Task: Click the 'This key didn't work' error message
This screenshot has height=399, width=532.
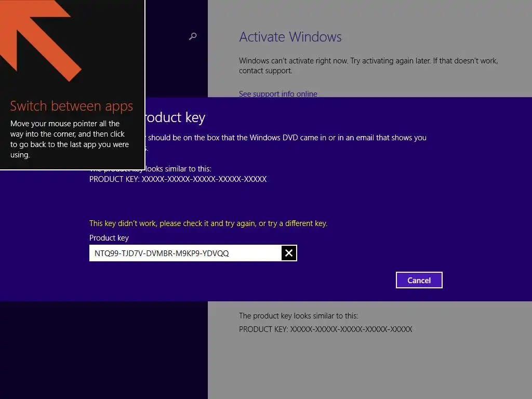Action: coord(208,223)
